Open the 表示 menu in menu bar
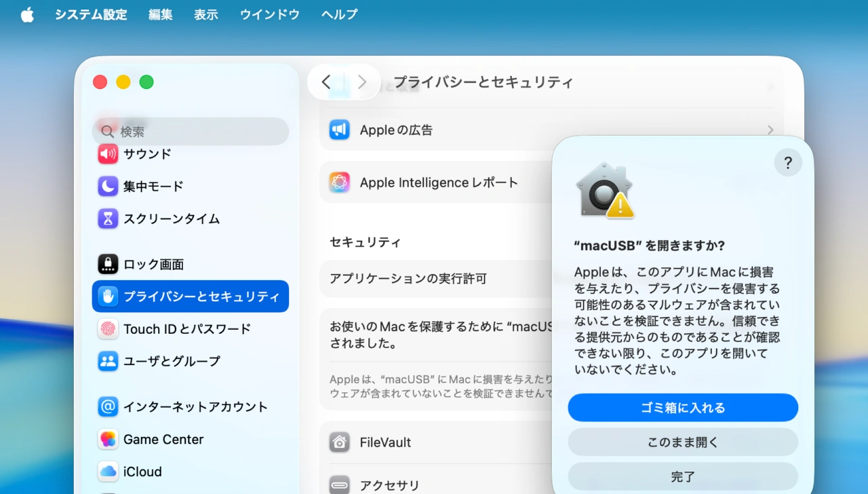This screenshot has width=868, height=494. [205, 14]
